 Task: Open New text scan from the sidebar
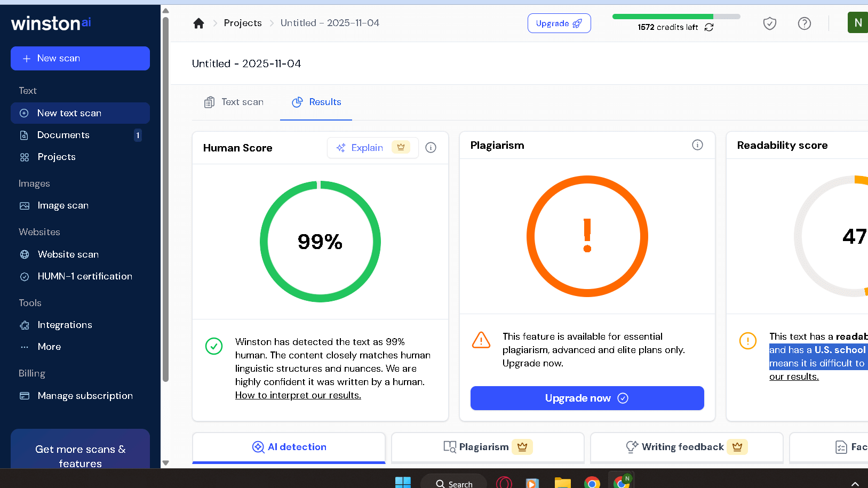coord(69,113)
